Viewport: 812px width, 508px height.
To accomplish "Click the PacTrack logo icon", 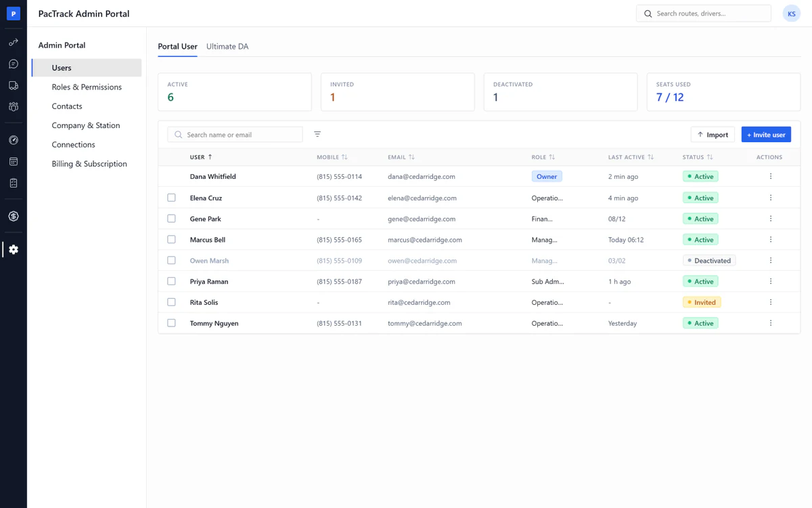I will pos(14,14).
